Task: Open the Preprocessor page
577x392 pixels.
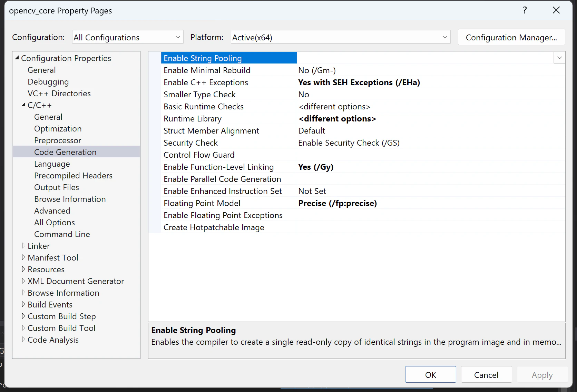Action: tap(58, 140)
